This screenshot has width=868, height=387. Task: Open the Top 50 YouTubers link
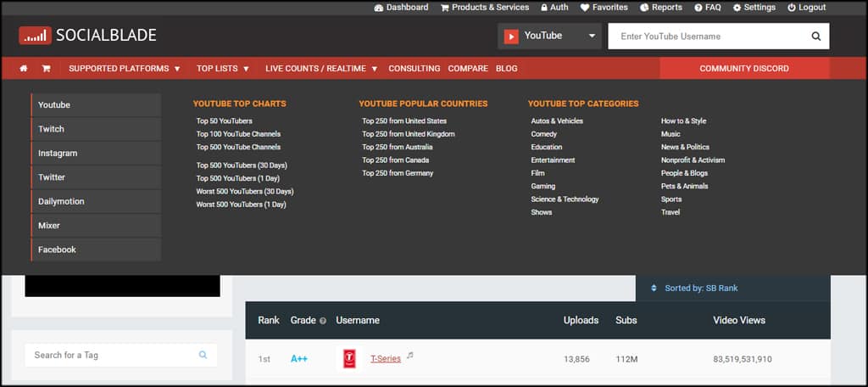[224, 121]
